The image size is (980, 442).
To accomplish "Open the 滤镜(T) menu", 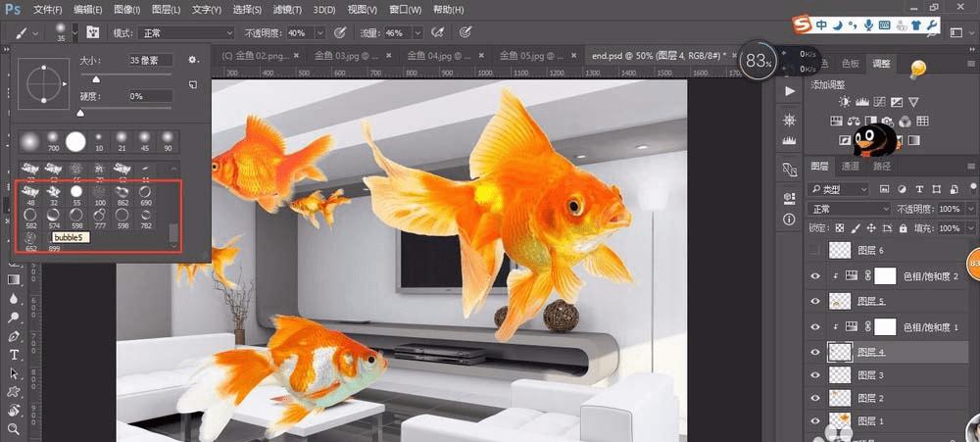I will coord(287,10).
